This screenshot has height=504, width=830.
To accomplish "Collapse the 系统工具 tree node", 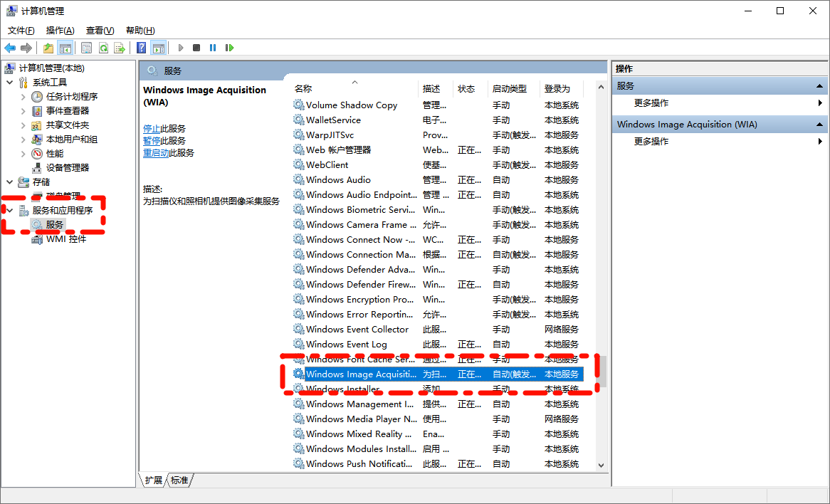I will tap(10, 83).
